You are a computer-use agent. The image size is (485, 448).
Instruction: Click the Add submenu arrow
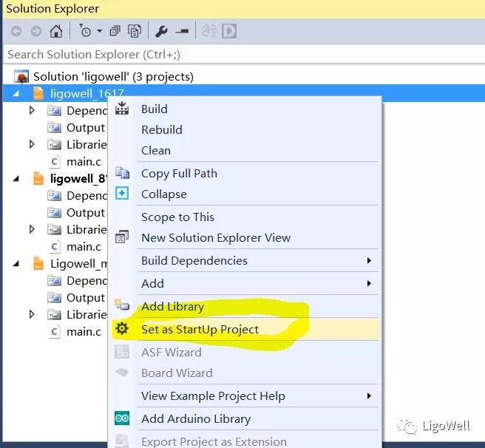(369, 283)
